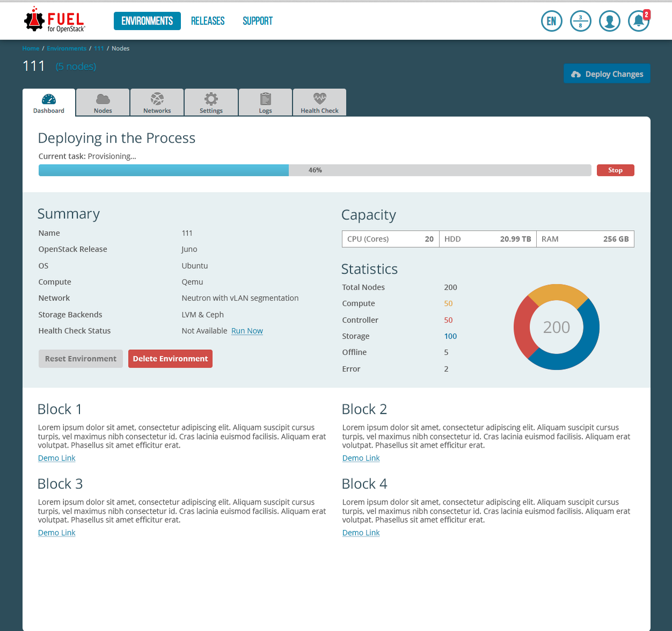
Task: Open the Logs clipboard tab
Action: pyautogui.click(x=265, y=102)
